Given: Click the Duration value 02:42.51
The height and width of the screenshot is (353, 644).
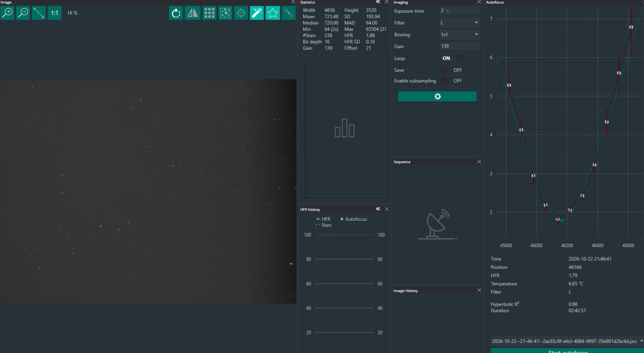Looking at the screenshot, I should coord(577,311).
